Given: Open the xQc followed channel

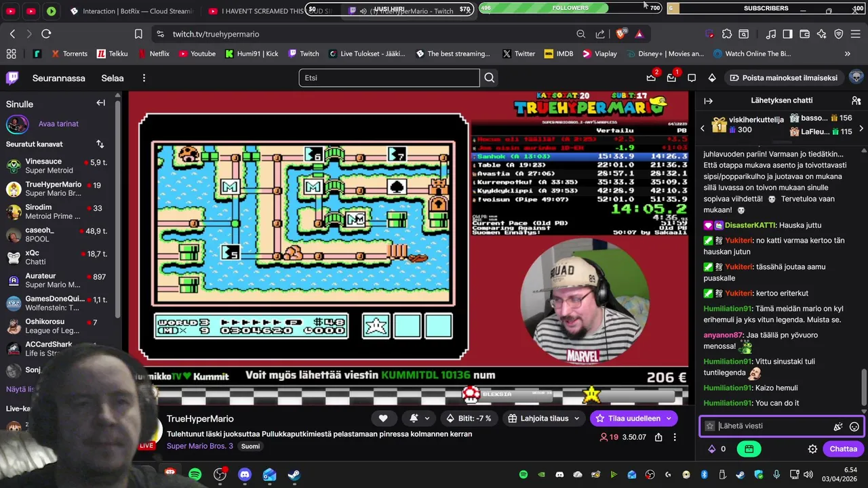Looking at the screenshot, I should pyautogui.click(x=60, y=257).
